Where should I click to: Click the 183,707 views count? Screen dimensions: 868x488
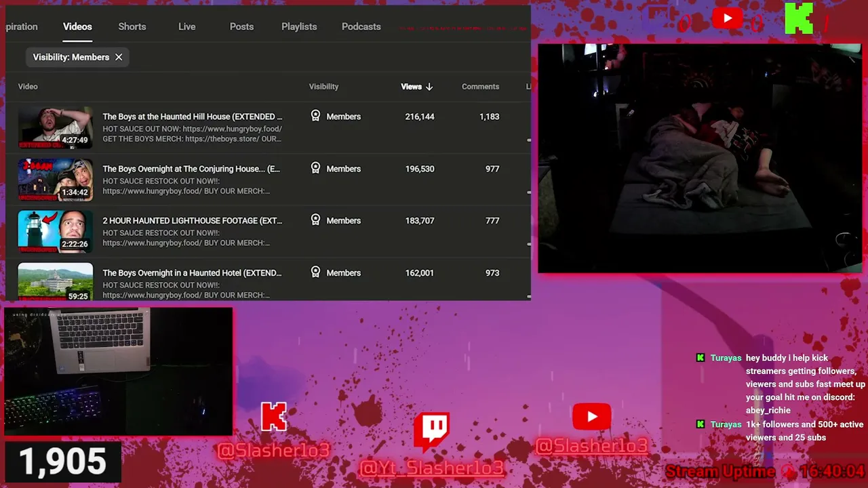420,220
